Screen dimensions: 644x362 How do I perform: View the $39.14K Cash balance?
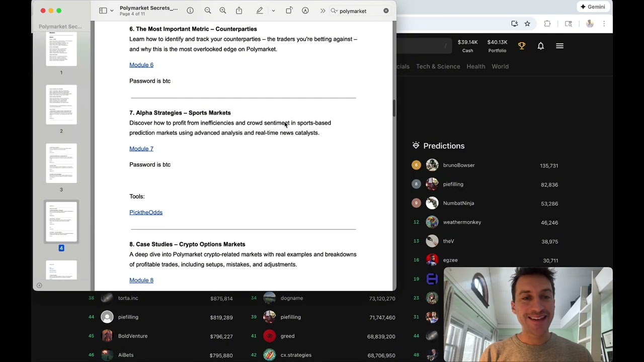467,46
